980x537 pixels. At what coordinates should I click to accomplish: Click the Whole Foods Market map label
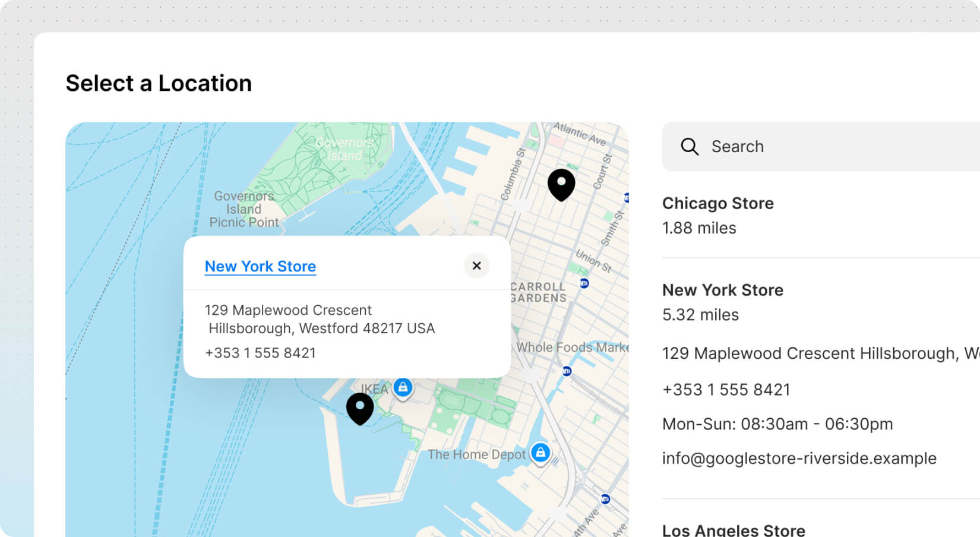(x=571, y=348)
